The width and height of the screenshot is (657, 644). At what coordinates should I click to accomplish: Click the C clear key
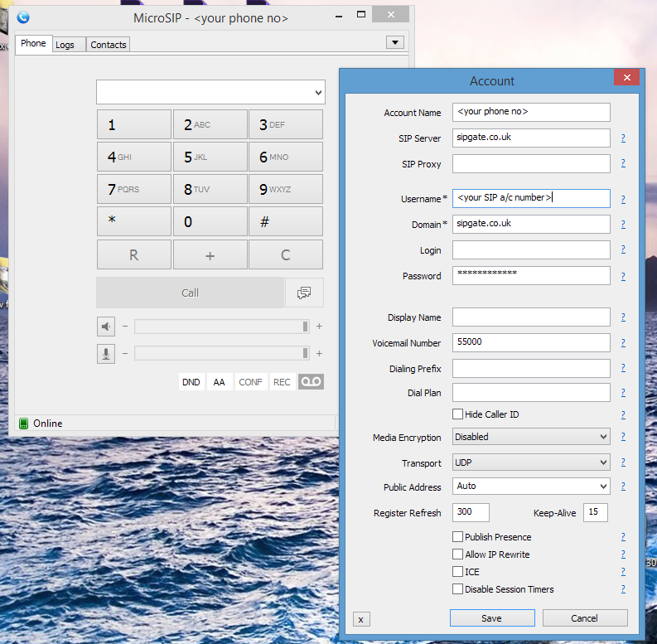pos(286,254)
